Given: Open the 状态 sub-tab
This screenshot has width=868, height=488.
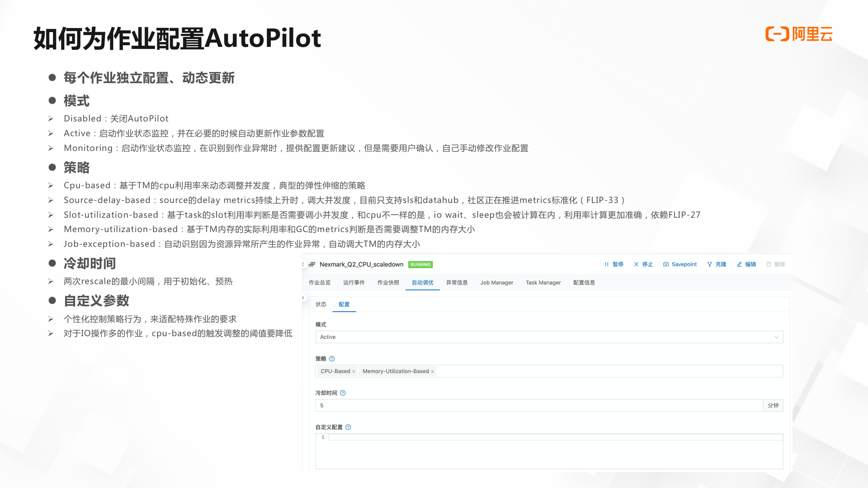Looking at the screenshot, I should [x=321, y=304].
